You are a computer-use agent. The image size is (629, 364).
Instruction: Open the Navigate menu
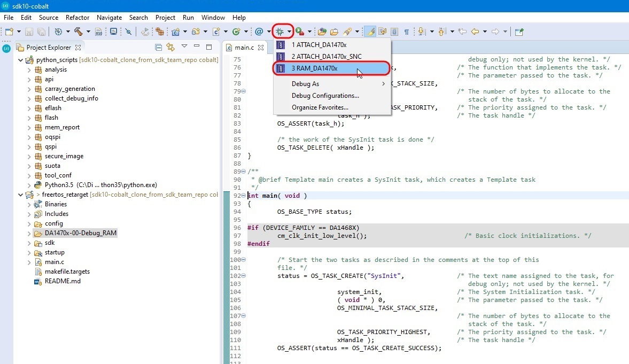(109, 18)
